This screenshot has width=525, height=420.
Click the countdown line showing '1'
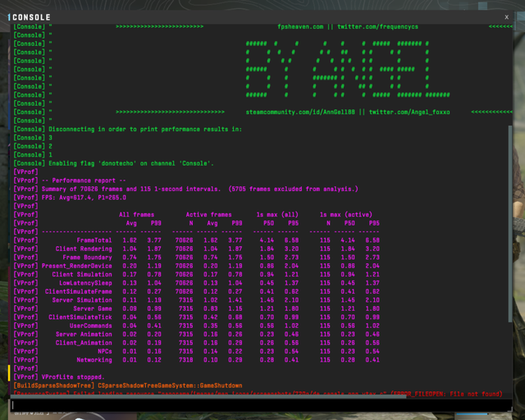50,155
